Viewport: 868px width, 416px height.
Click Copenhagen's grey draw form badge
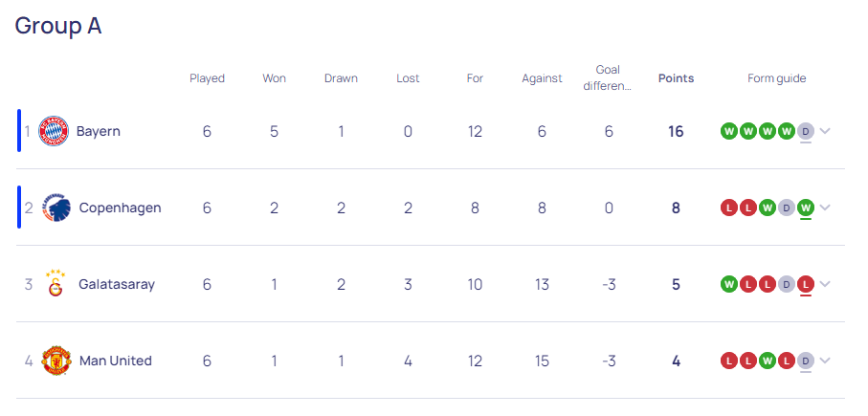(787, 208)
